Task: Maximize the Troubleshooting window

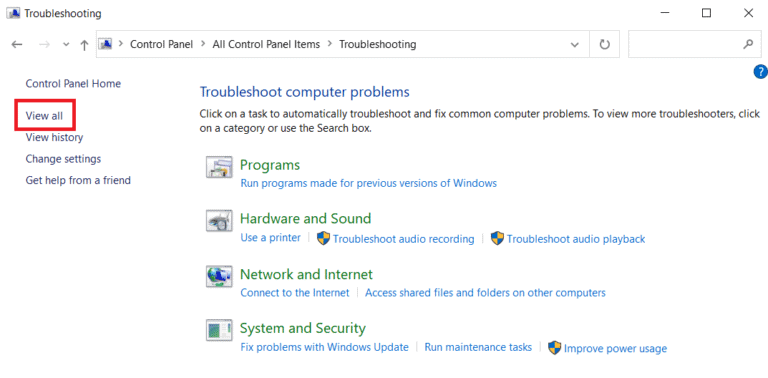Action: 706,13
